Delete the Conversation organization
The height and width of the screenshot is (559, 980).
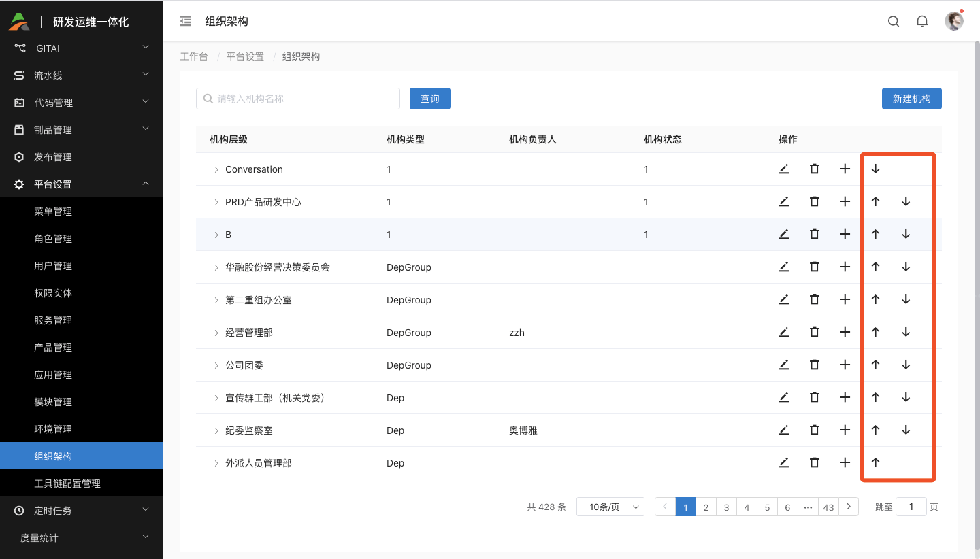tap(814, 169)
